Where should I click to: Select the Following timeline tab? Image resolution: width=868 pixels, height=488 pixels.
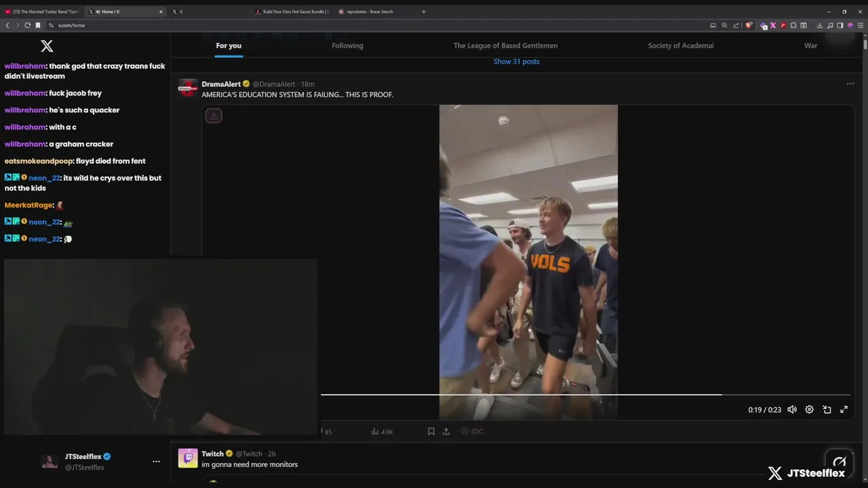point(347,45)
